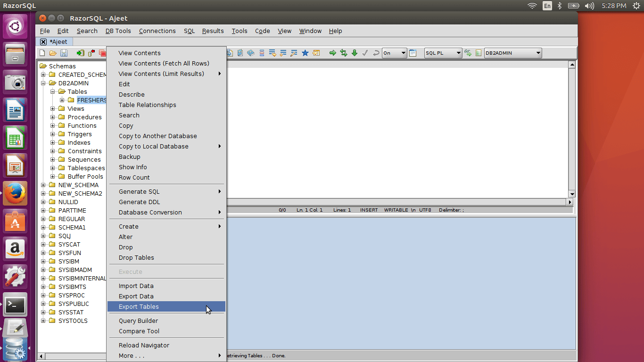Click the Save floppy disk icon
Image resolution: width=644 pixels, height=362 pixels.
pos(64,53)
